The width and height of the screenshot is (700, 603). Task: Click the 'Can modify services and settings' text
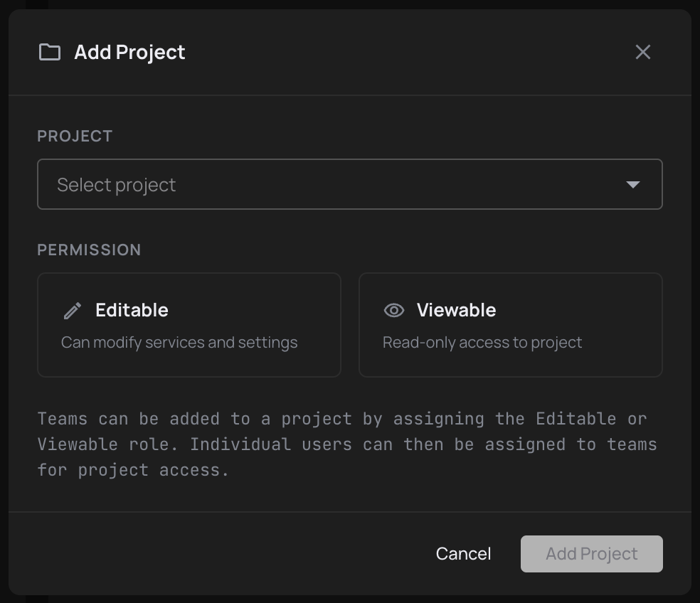(x=179, y=342)
